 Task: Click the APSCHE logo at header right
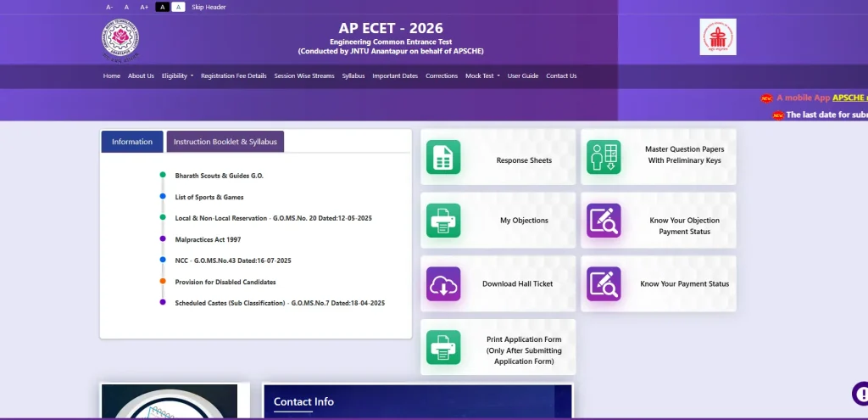pyautogui.click(x=717, y=36)
